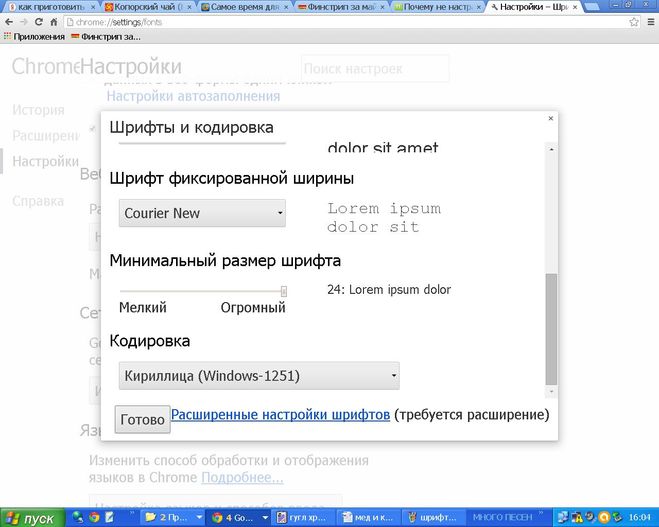Viewport: 659px width, 527px height.
Task: Click the minimum font size slider handle
Action: point(284,291)
